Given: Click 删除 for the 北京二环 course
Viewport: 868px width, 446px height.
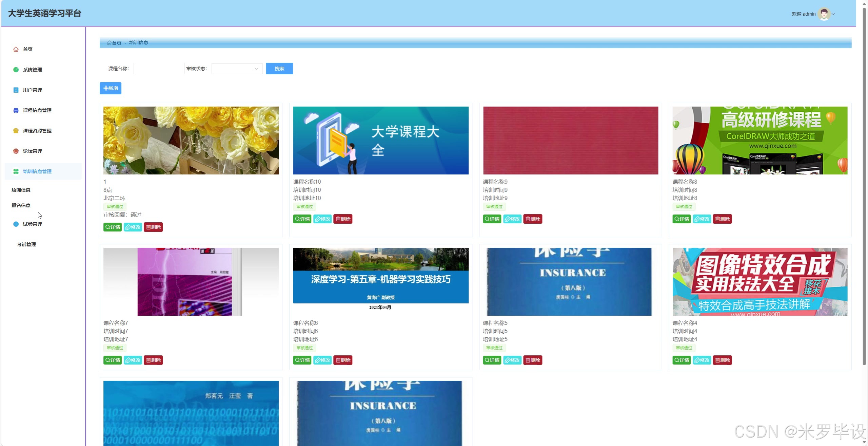Looking at the screenshot, I should click(x=153, y=227).
